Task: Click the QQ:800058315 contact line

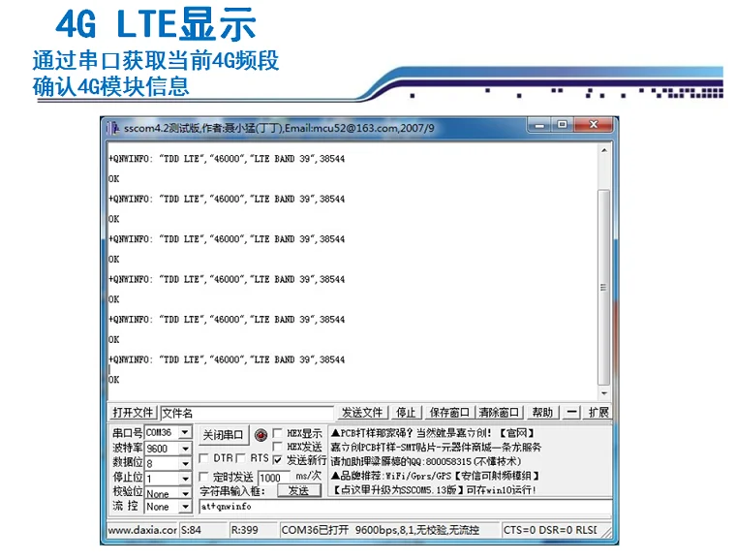Action: (x=426, y=461)
